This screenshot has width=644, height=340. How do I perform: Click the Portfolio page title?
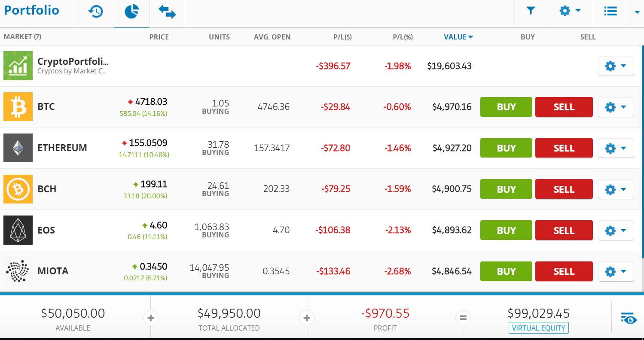pyautogui.click(x=32, y=10)
